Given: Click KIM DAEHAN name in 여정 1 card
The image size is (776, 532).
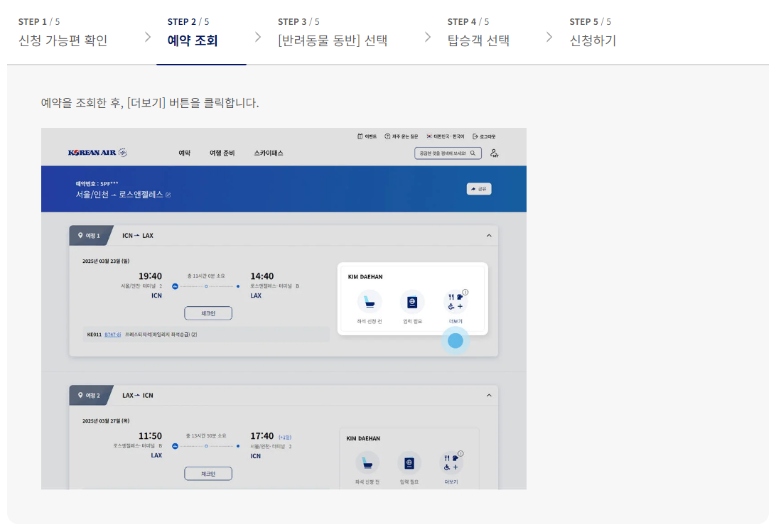Looking at the screenshot, I should click(x=365, y=276).
